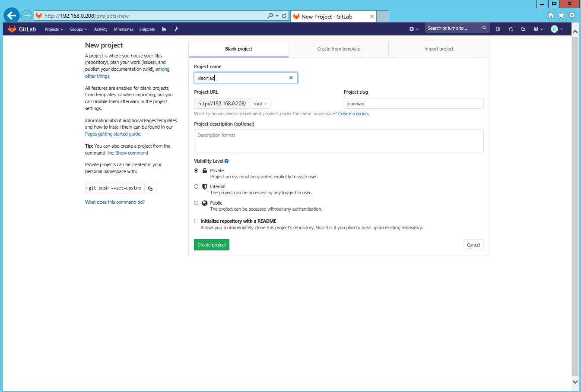This screenshot has height=392, width=581.
Task: Select the Internal visibility radio button
Action: point(196,187)
